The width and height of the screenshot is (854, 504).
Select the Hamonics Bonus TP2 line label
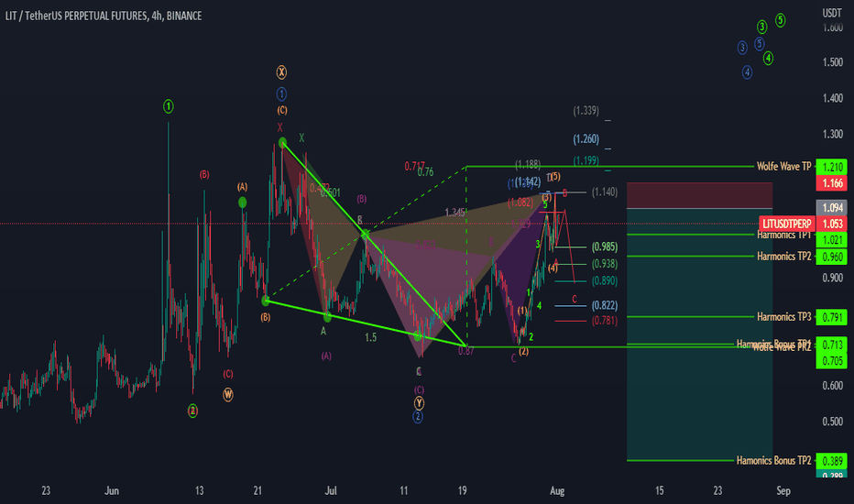click(x=773, y=460)
